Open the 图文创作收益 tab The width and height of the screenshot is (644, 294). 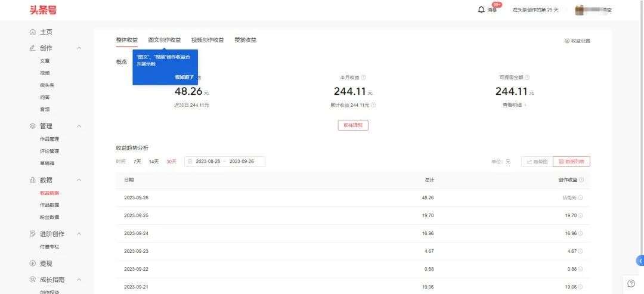coord(165,40)
